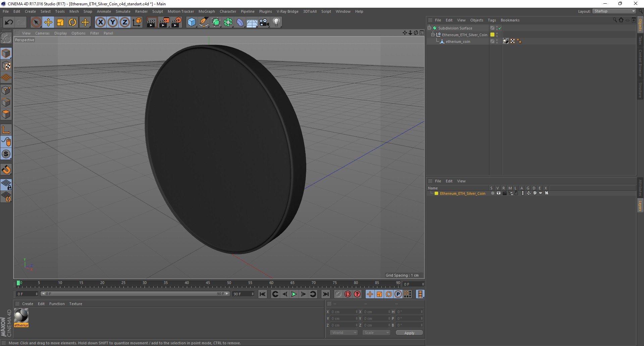
Task: Select the etherium material thumbnail
Action: pos(21,316)
